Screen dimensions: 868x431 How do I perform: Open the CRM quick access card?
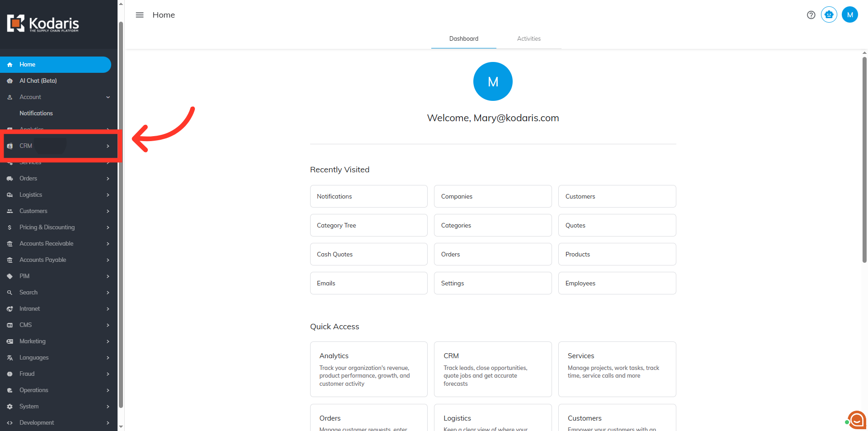[493, 369]
